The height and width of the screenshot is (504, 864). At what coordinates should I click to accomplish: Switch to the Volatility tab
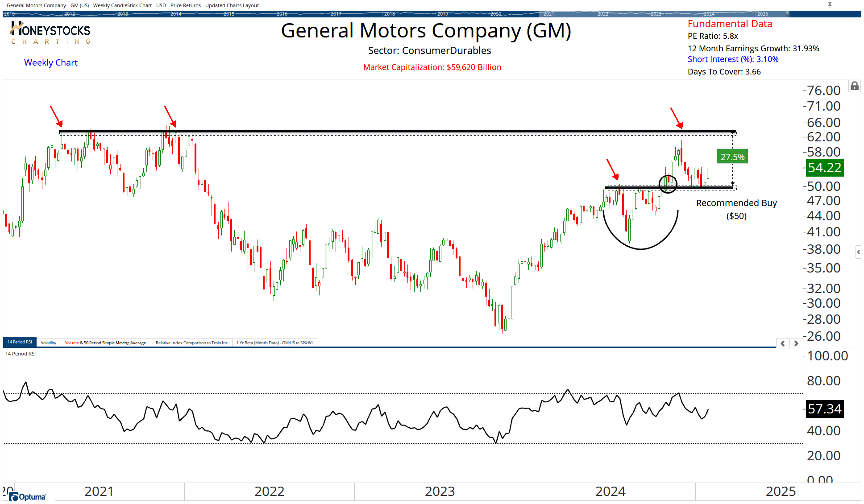point(49,343)
